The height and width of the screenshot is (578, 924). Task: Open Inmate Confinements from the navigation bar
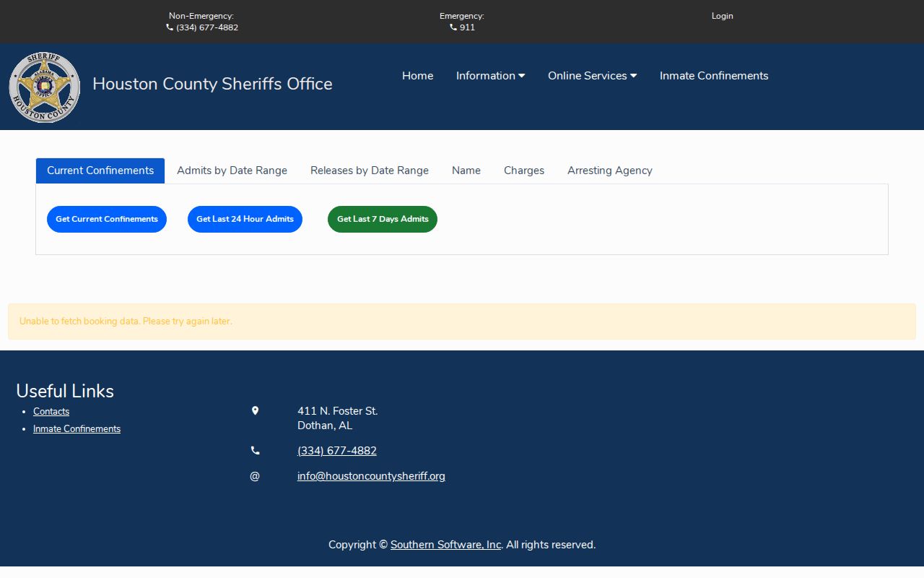pos(714,76)
